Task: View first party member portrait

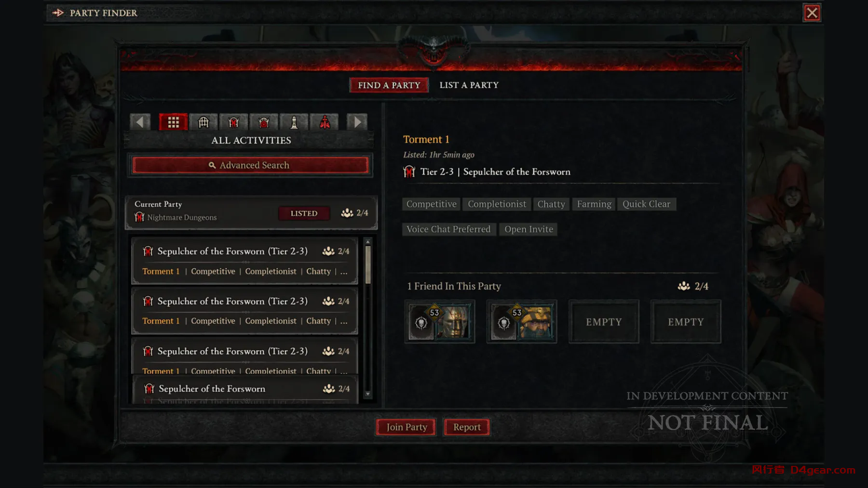Action: click(440, 322)
